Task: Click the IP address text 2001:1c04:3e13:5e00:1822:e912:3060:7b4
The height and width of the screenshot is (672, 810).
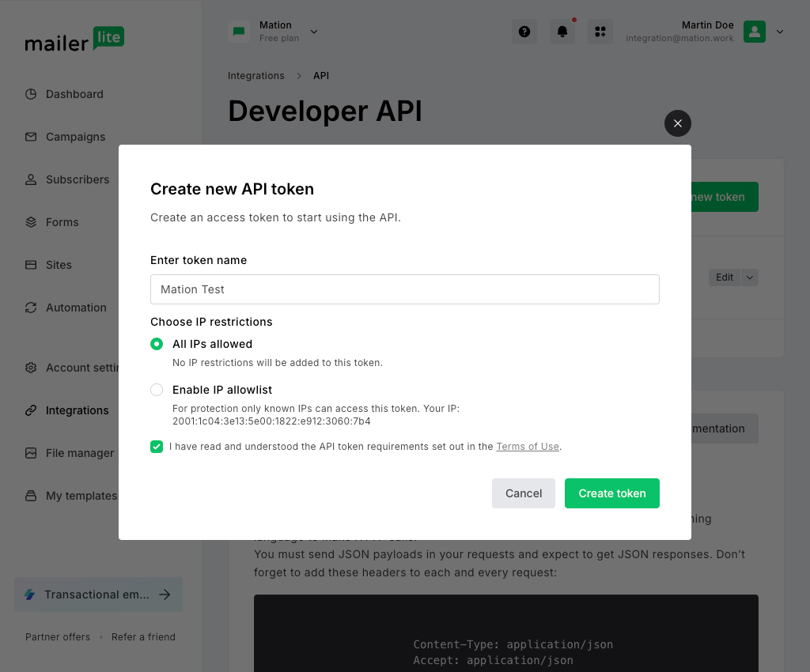Action: point(271,421)
